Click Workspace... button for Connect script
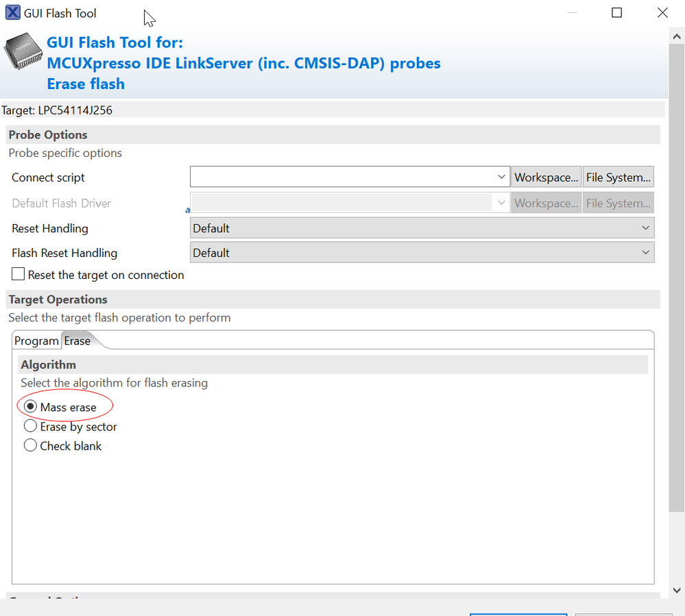Image resolution: width=685 pixels, height=616 pixels. (546, 177)
